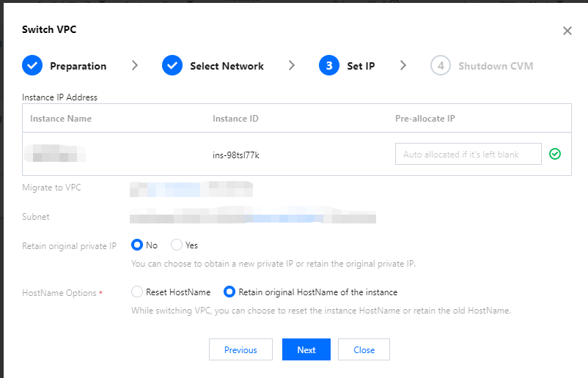Choose the Reset HostName option
Screen dimensions: 588x378
137,292
